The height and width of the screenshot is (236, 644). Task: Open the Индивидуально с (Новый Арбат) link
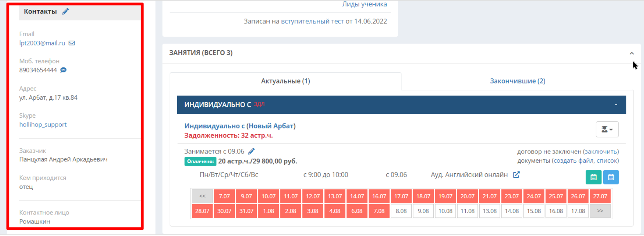click(240, 126)
